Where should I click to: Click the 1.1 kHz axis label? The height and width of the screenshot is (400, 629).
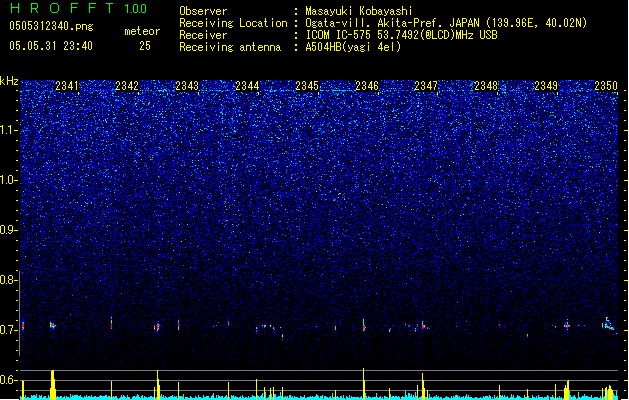[x=8, y=130]
